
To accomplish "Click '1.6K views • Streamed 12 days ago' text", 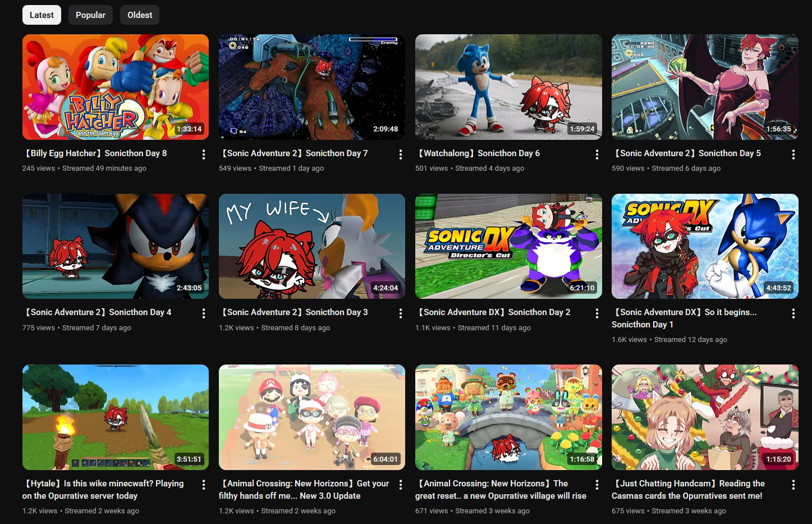I will 669,340.
